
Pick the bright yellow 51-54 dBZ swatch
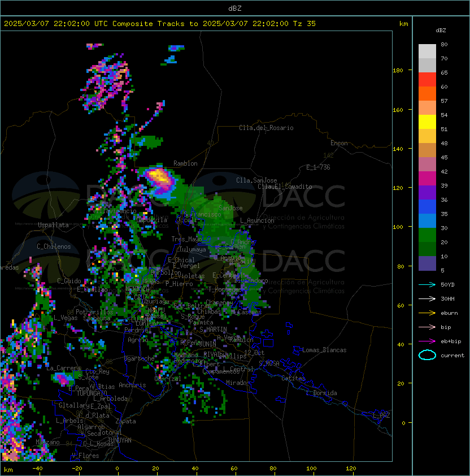click(427, 122)
